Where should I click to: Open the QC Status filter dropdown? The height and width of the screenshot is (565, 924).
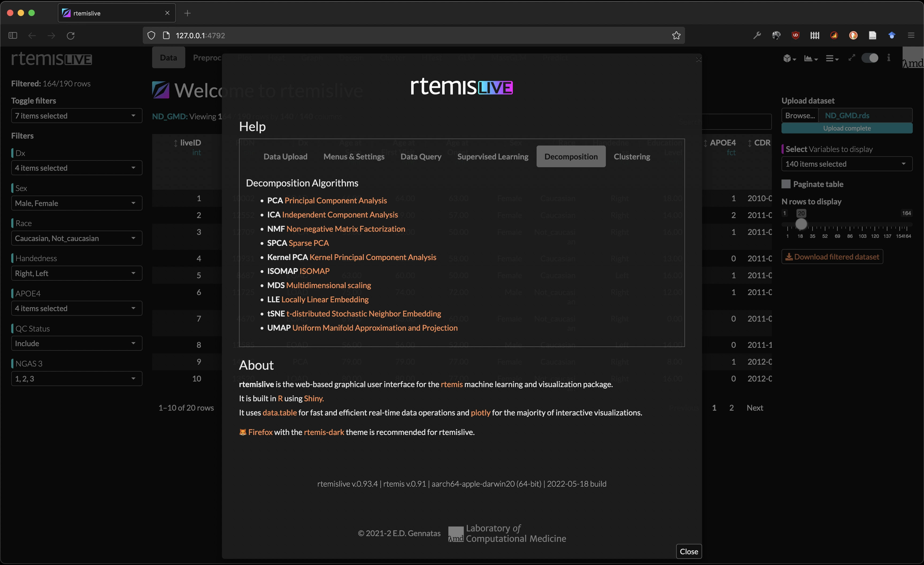(x=76, y=343)
